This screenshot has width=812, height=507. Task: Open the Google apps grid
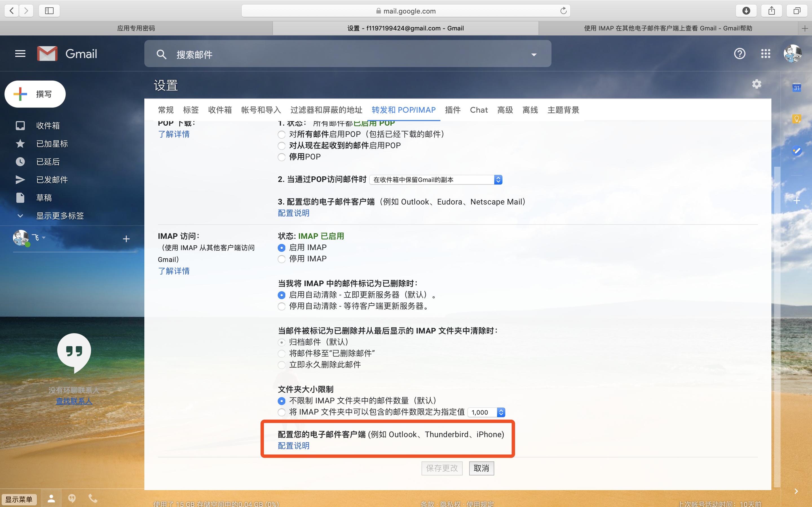765,53
